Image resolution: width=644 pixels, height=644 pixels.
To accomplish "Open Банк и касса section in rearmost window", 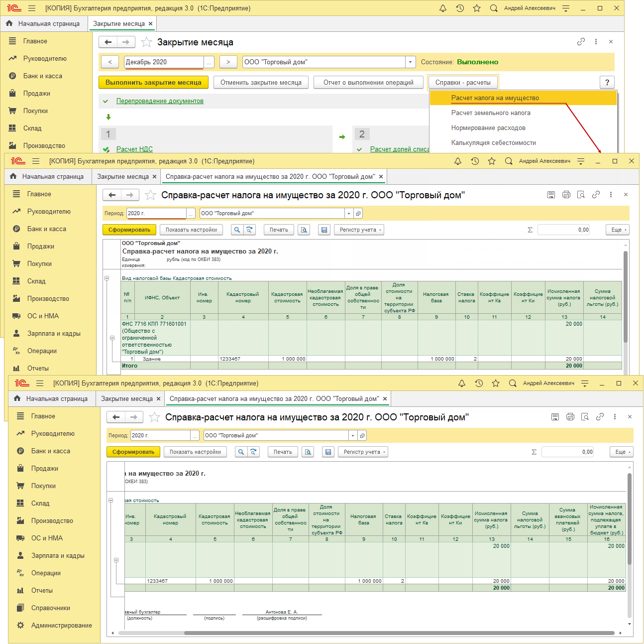I will [x=43, y=76].
